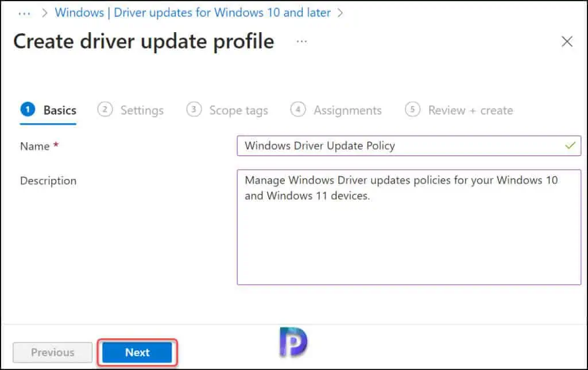Click the Name field label
Image resolution: width=588 pixels, height=370 pixels.
click(35, 146)
